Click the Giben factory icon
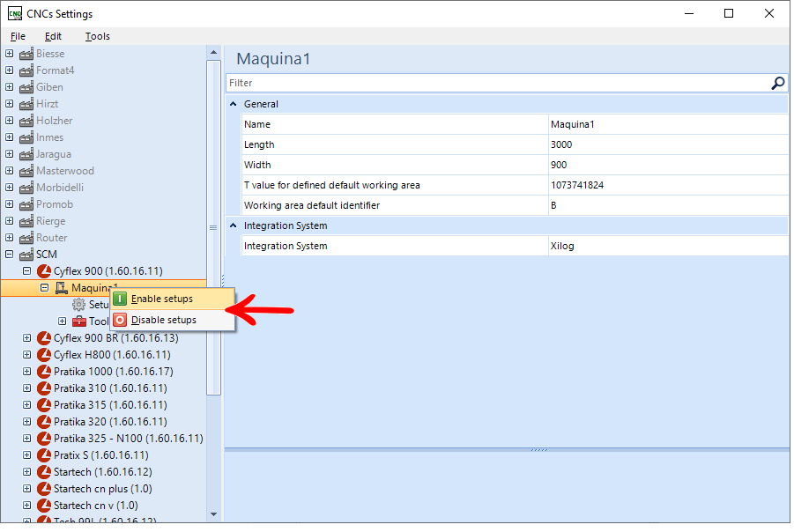This screenshot has height=532, width=794. [26, 87]
